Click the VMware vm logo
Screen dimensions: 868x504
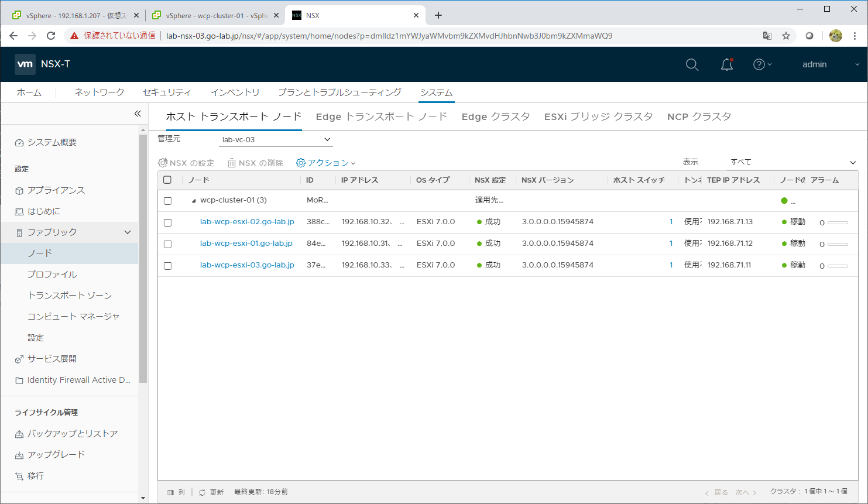click(25, 64)
